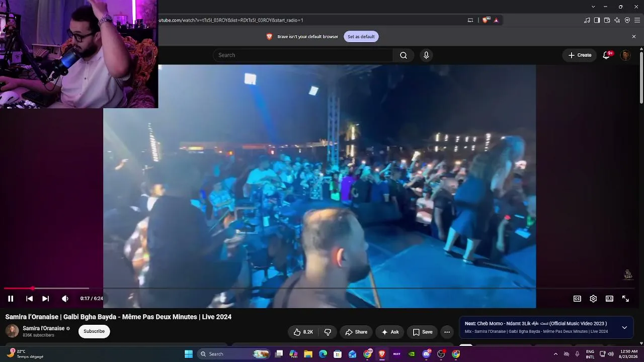Open Brave Leo AI sparkle icon
Viewport: 644px width, 362px height.
(x=617, y=20)
